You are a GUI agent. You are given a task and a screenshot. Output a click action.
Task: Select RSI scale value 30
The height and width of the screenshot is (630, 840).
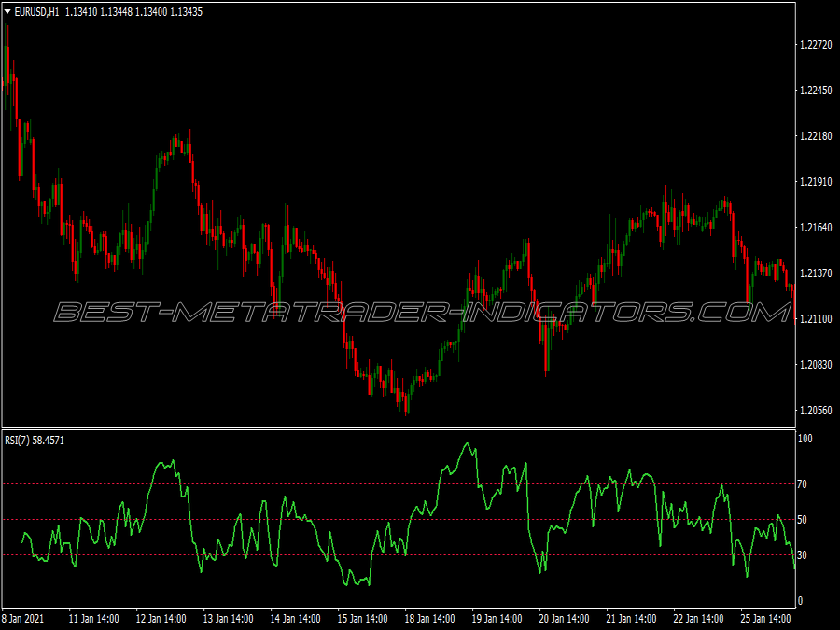802,555
